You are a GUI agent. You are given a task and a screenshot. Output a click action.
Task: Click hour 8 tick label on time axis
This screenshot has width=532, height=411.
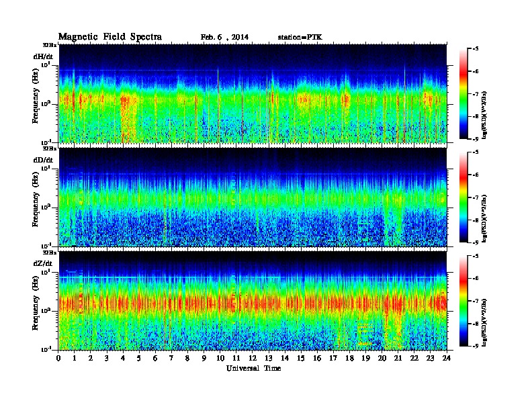[187, 358]
